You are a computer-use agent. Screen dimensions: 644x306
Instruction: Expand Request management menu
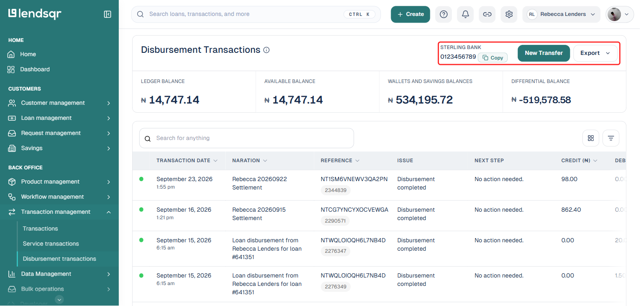click(59, 133)
